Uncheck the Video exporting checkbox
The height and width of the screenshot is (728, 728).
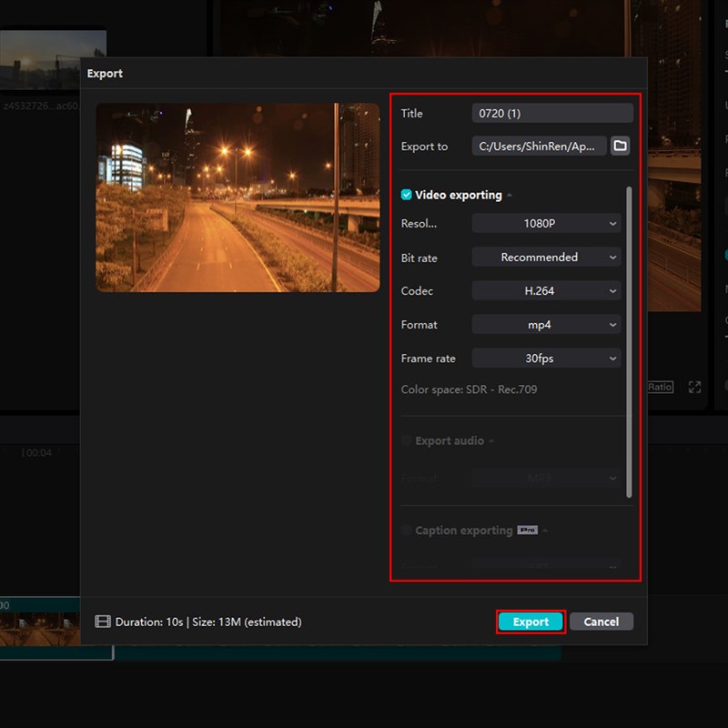coord(407,195)
